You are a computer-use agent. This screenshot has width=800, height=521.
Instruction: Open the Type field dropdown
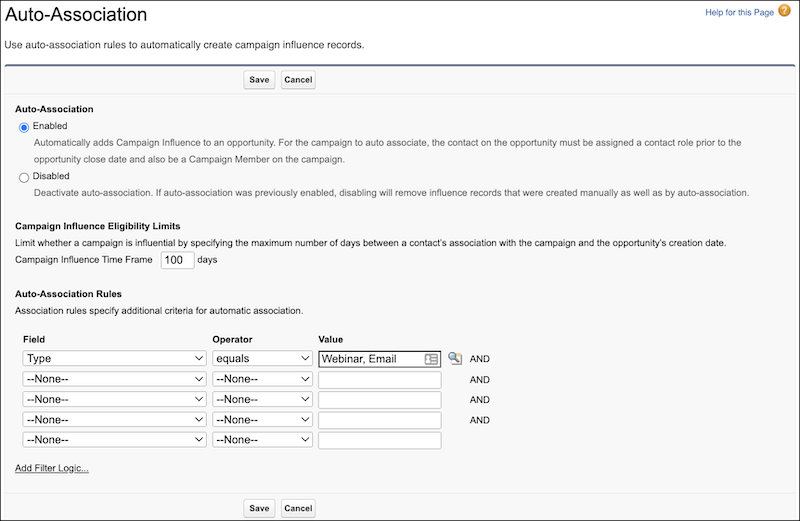click(114, 358)
